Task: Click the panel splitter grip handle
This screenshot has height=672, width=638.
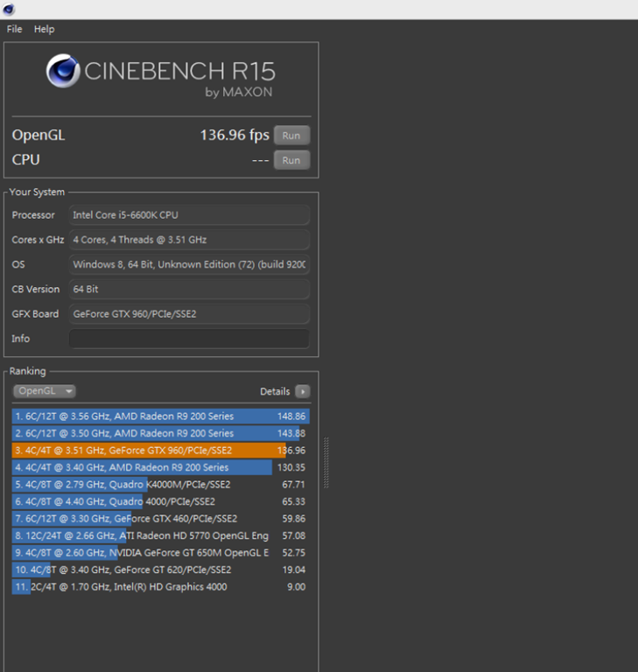Action: coord(326,462)
